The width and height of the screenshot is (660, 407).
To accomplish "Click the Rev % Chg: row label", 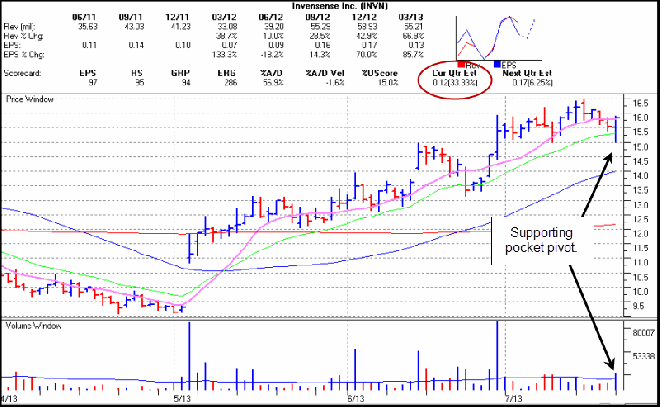I will tap(24, 36).
